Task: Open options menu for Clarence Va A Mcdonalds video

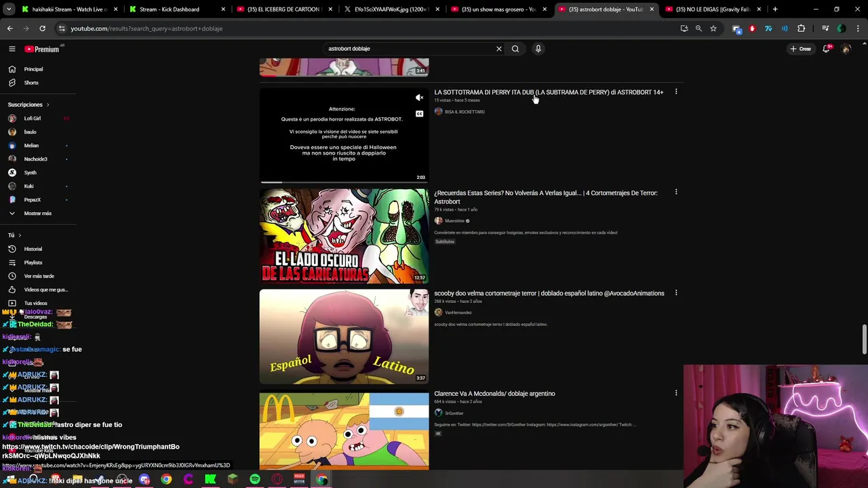Action: [x=675, y=392]
